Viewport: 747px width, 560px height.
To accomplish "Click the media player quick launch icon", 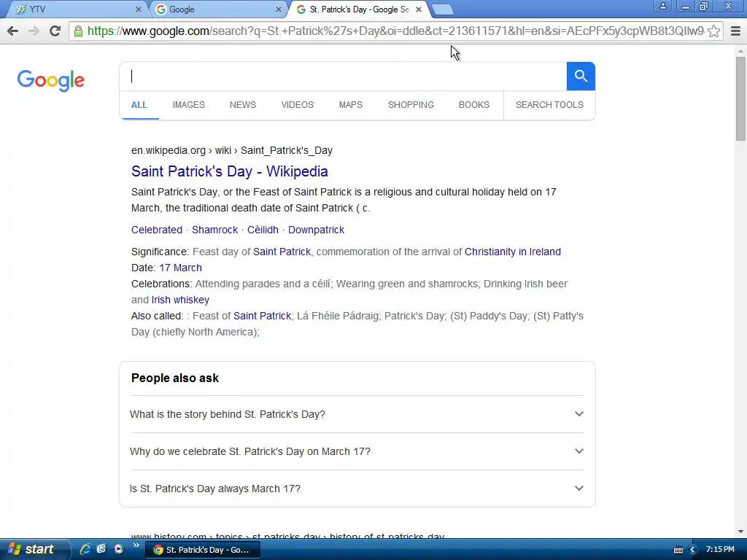I will tap(119, 549).
